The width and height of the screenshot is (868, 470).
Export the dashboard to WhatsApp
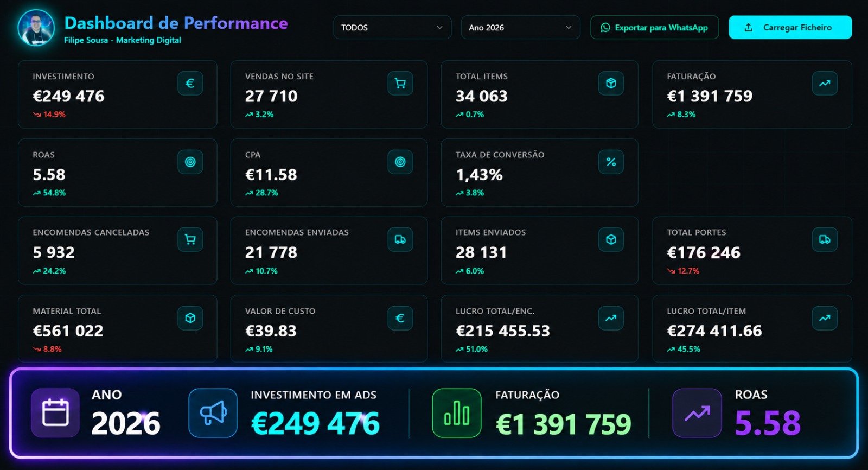point(655,27)
